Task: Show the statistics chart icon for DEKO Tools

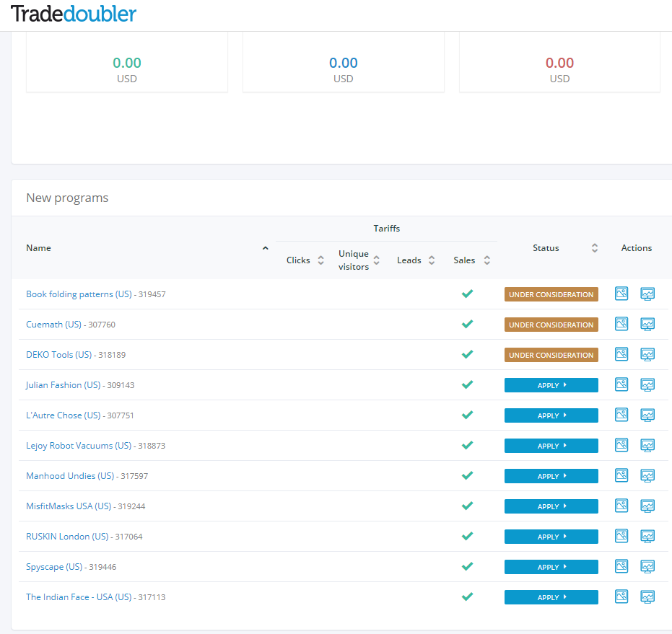Action: point(647,354)
